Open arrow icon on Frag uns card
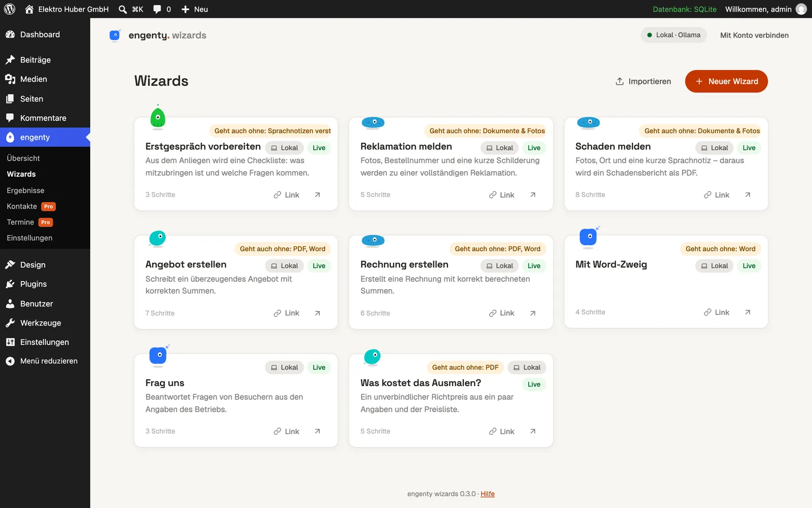The image size is (812, 508). [x=317, y=431]
